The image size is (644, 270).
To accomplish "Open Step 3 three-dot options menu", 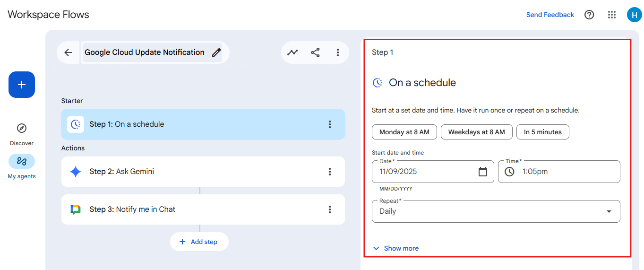I will coord(330,209).
